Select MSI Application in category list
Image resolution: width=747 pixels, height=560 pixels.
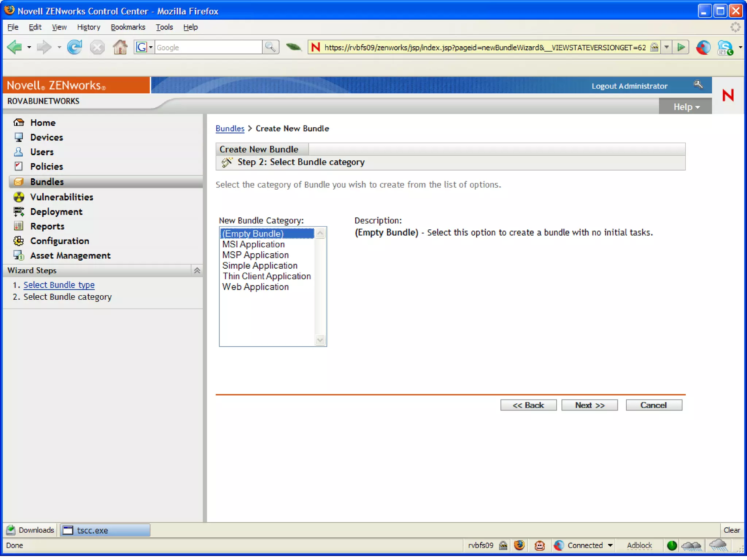click(x=253, y=245)
